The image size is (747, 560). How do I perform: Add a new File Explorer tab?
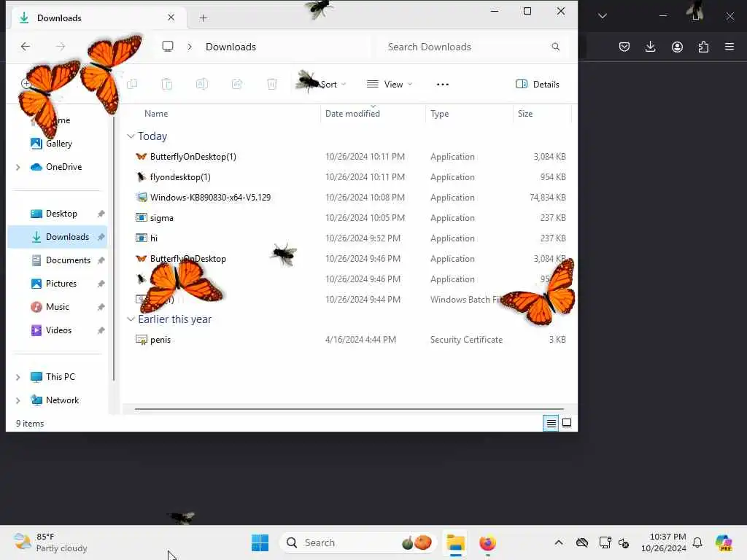[203, 18]
